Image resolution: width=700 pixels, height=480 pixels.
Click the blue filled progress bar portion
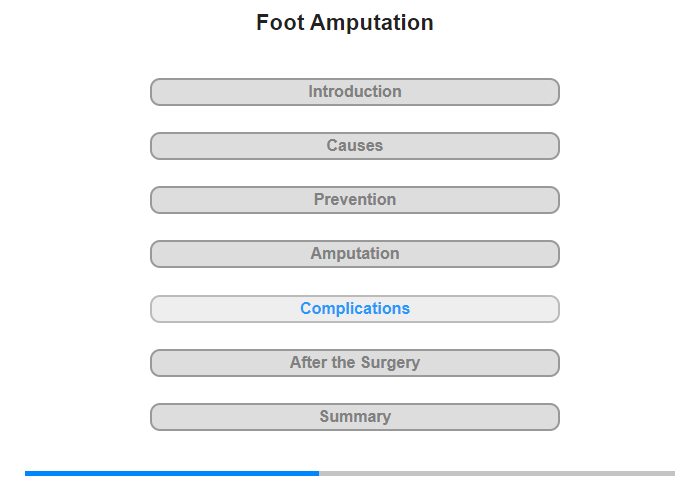tap(172, 473)
